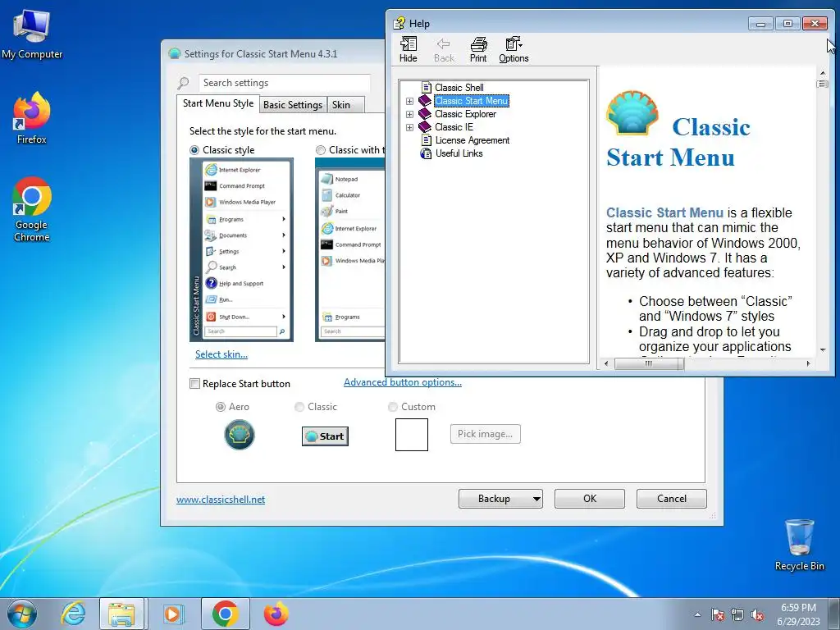Viewport: 840px width, 630px height.
Task: Select Useful Links in the Help tree
Action: pos(459,153)
